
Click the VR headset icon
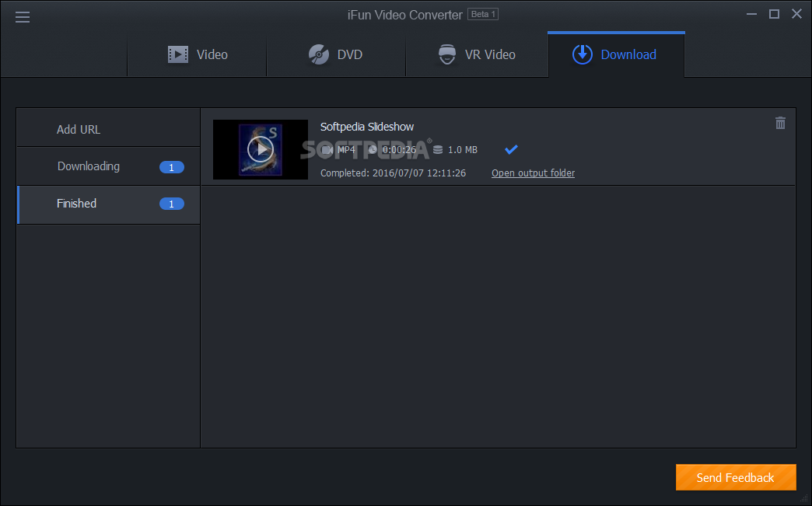[447, 54]
